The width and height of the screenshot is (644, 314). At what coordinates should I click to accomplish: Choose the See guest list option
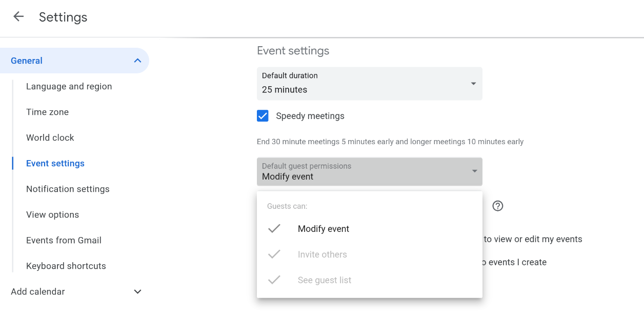coord(324,280)
